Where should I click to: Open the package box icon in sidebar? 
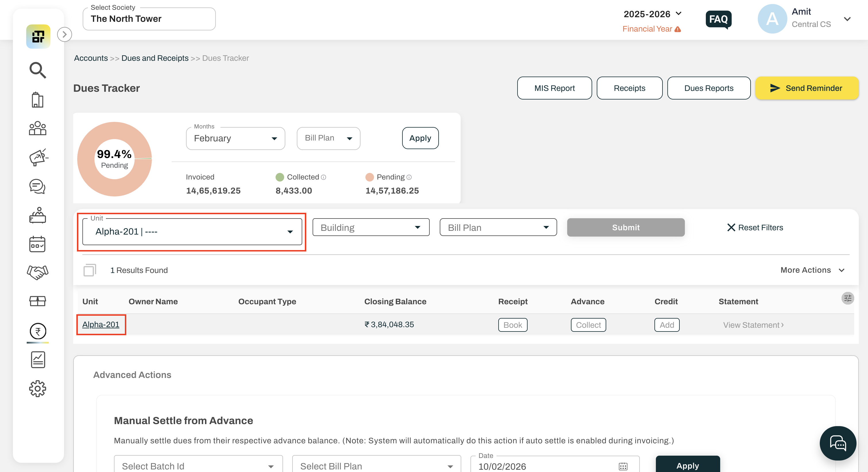coord(37,301)
